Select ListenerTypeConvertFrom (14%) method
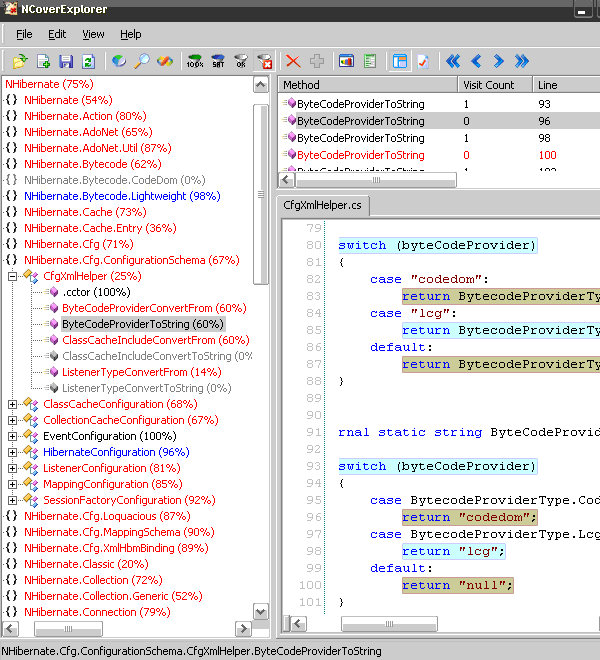Viewport: 600px width, 660px height. coord(142,372)
